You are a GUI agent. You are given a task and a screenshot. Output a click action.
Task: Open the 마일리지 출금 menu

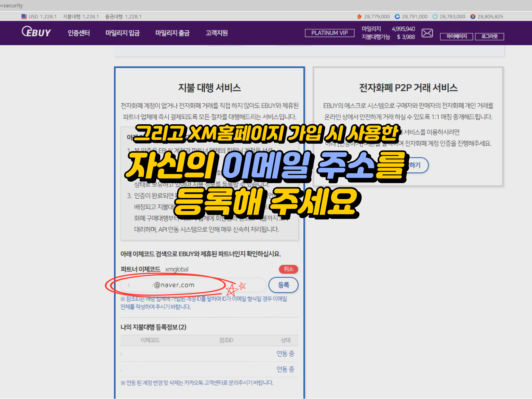172,33
